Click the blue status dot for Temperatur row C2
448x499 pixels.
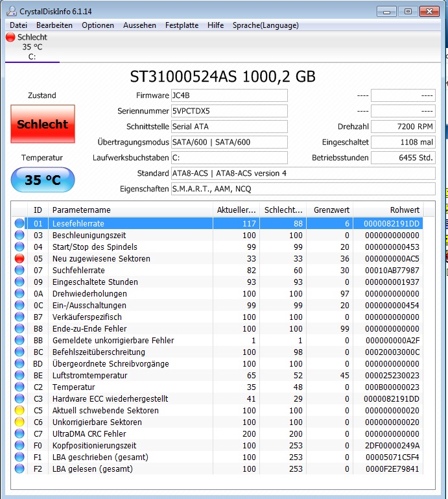coord(19,387)
